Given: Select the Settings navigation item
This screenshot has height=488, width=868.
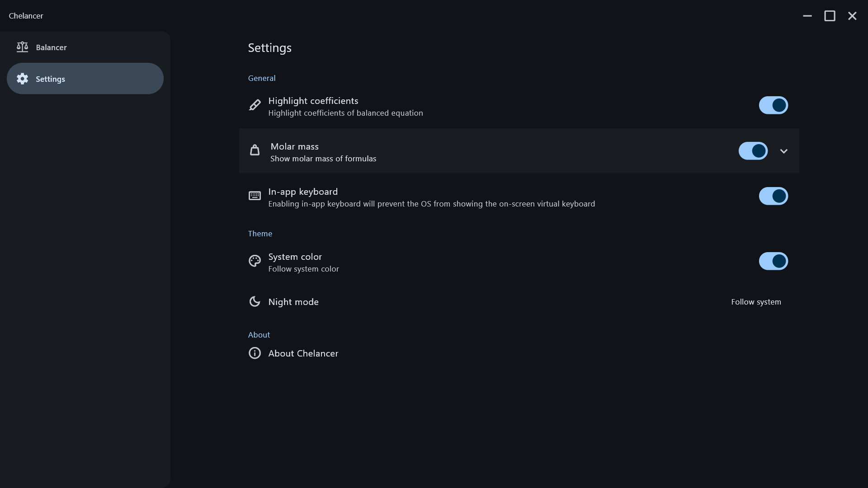Looking at the screenshot, I should click(x=85, y=79).
